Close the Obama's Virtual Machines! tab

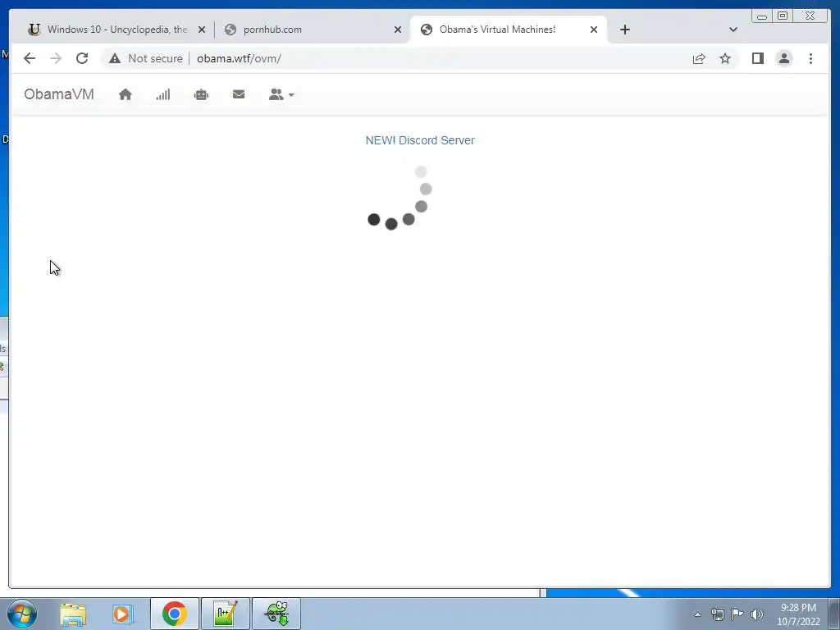(594, 30)
